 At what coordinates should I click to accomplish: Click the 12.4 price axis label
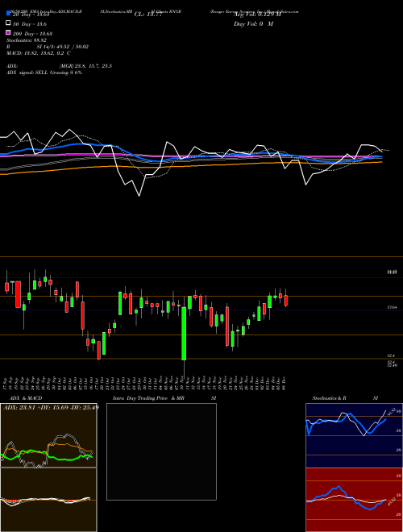(391, 355)
